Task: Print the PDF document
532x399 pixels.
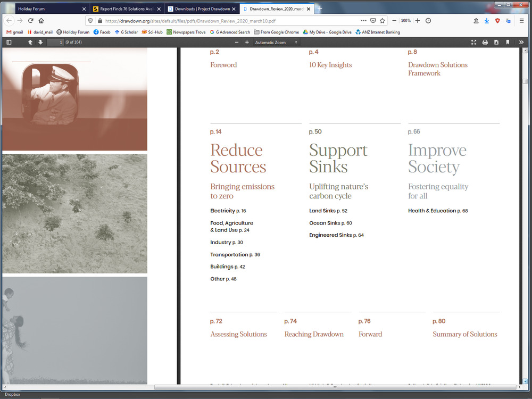Action: (485, 42)
